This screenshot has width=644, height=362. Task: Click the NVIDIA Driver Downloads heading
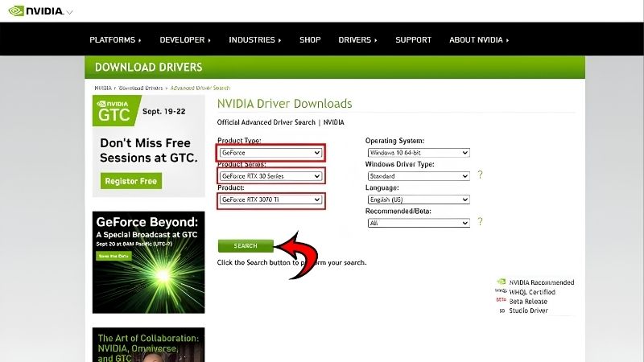285,104
